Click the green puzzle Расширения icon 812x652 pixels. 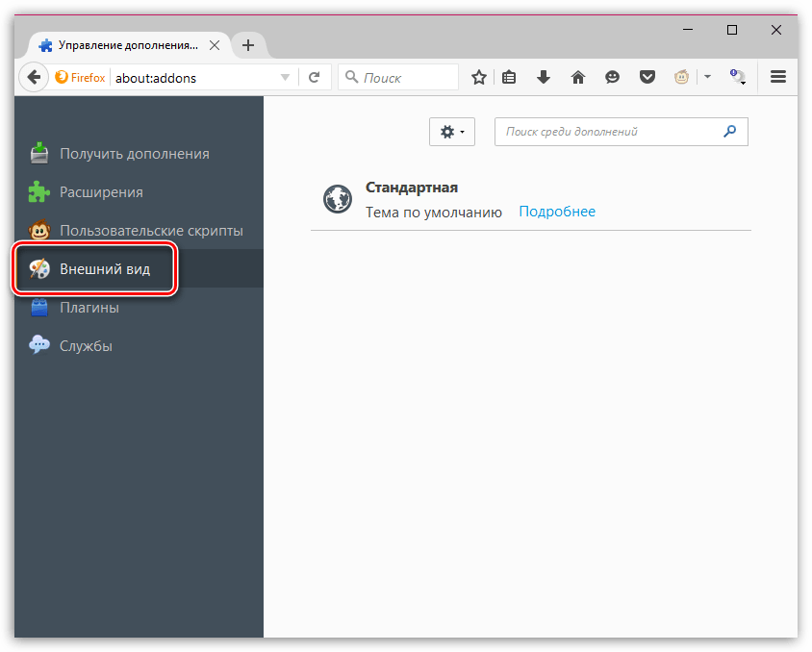38,192
